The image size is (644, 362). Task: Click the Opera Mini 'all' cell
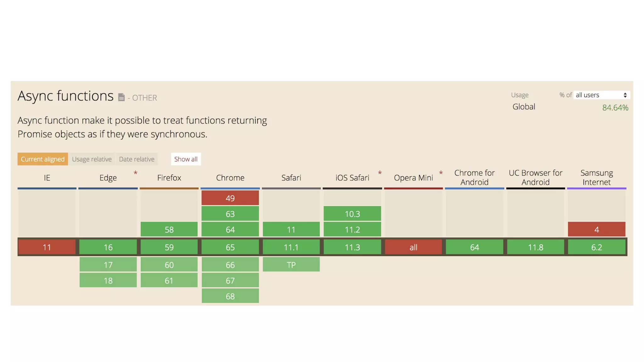coord(413,247)
